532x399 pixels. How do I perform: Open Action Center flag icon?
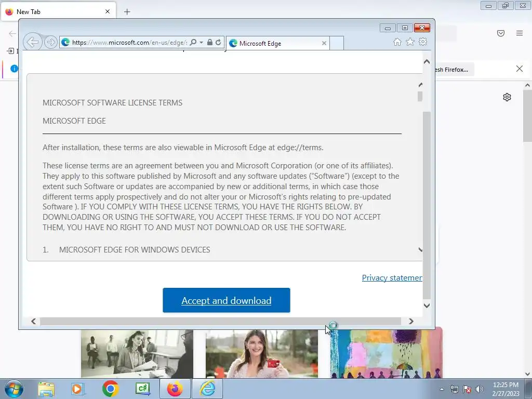click(467, 389)
